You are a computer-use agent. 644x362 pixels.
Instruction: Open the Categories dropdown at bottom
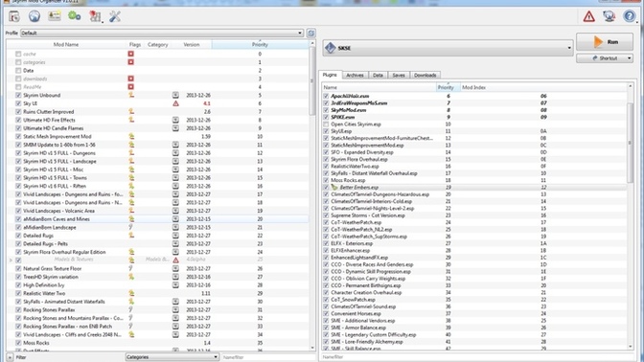pos(172,357)
